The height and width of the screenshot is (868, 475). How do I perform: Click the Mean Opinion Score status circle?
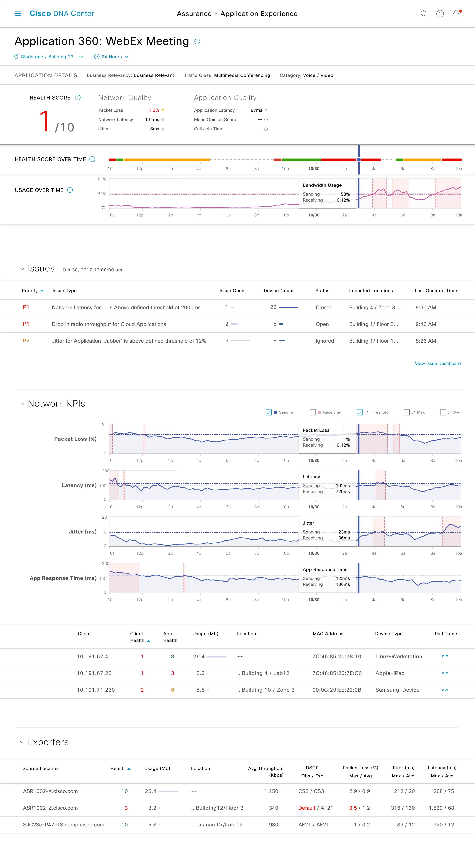266,120
